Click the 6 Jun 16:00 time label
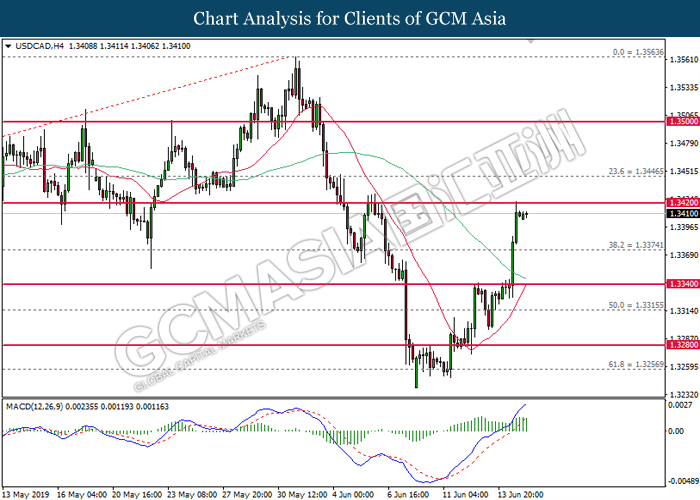The height and width of the screenshot is (500, 700). tap(408, 495)
